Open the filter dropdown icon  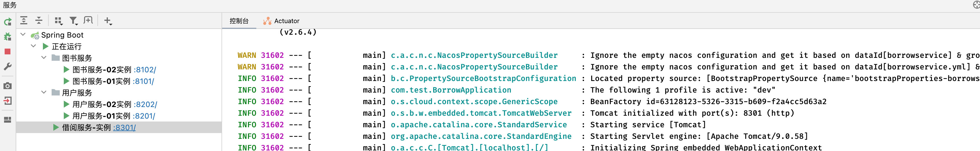(x=73, y=21)
